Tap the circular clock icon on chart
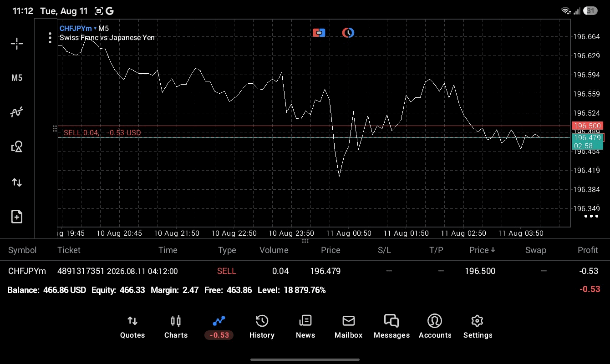This screenshot has width=610, height=364. pos(348,33)
